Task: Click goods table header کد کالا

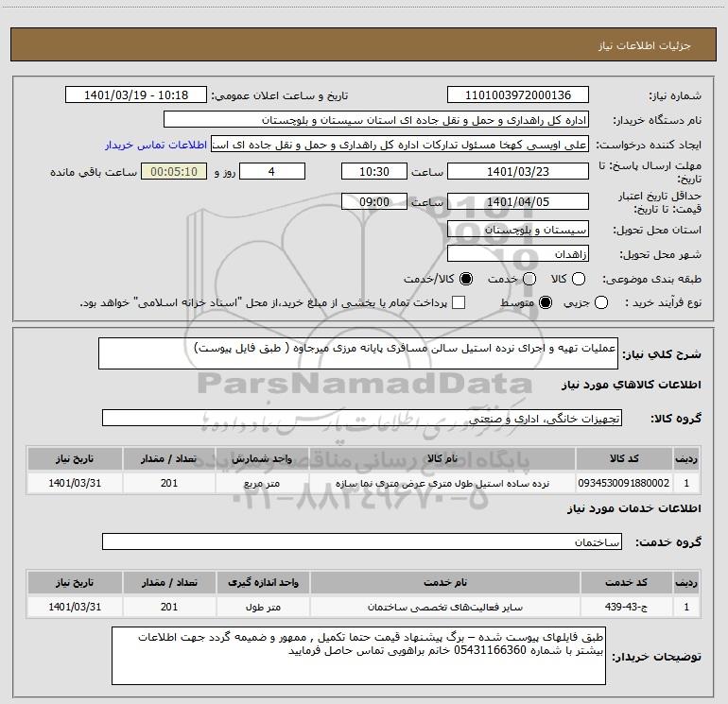Action: (624, 459)
